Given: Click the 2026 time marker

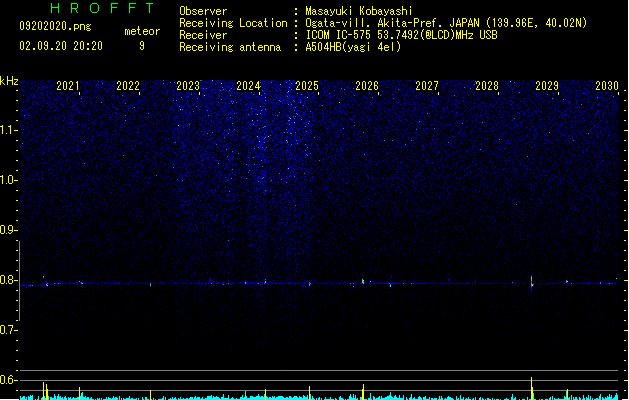Looking at the screenshot, I should pos(367,86).
